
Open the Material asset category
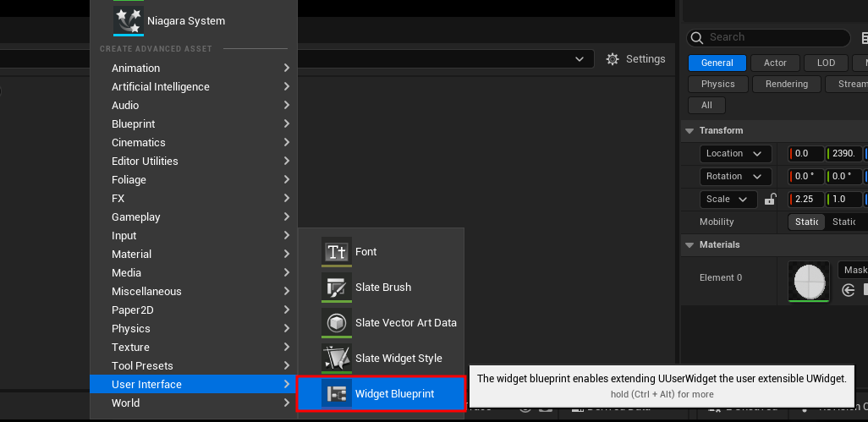[x=194, y=254]
